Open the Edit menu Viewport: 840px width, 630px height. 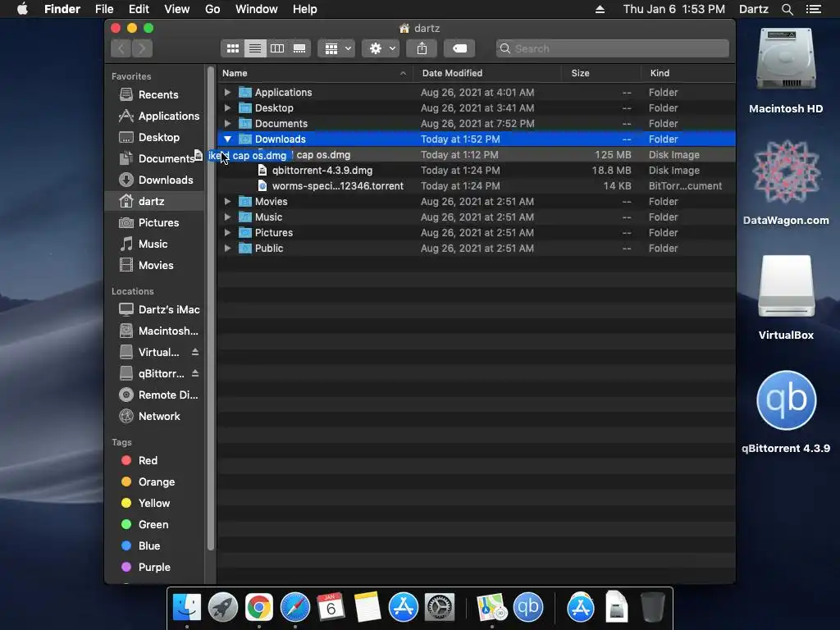(139, 9)
